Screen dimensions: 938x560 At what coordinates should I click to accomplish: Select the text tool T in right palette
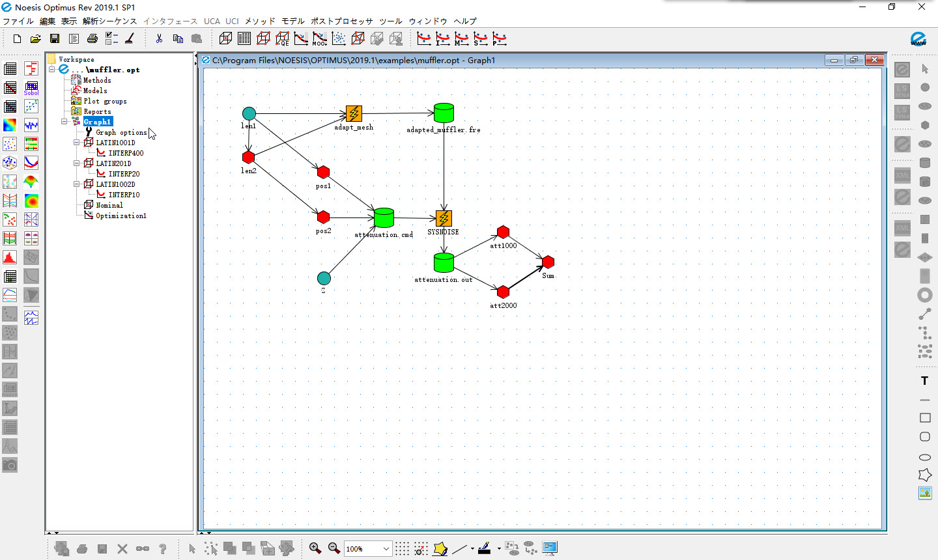coord(924,381)
